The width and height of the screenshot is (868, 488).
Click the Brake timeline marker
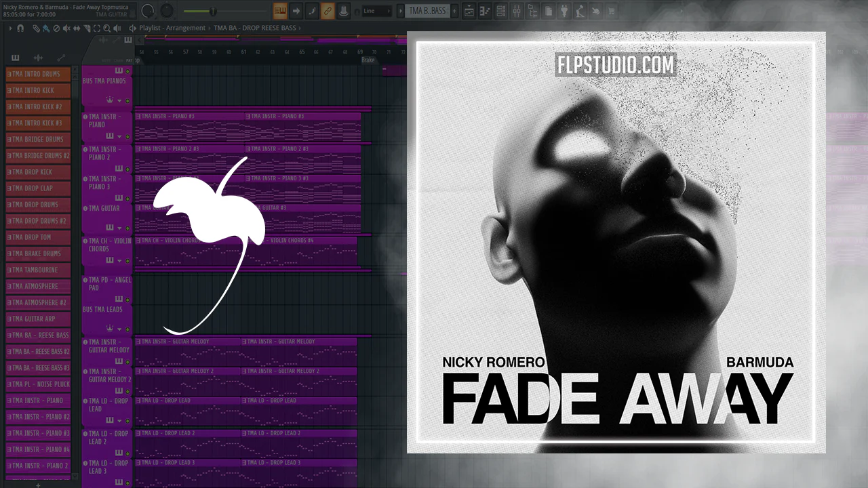click(368, 60)
